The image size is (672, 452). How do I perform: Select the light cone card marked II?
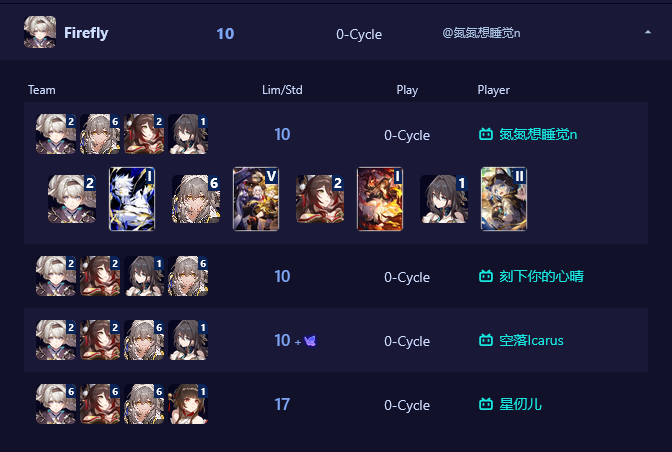[504, 199]
